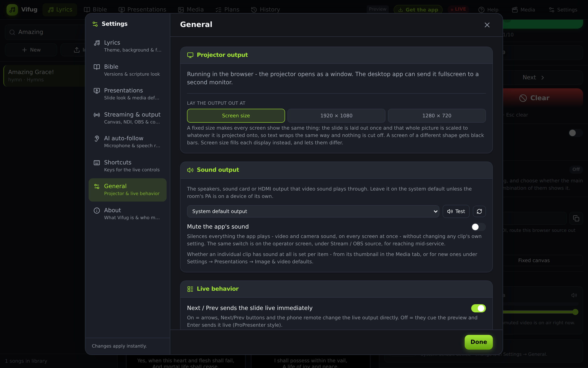Viewport: 588px width, 368px height.
Task: Click the Preview label in top bar
Action: click(x=377, y=9)
